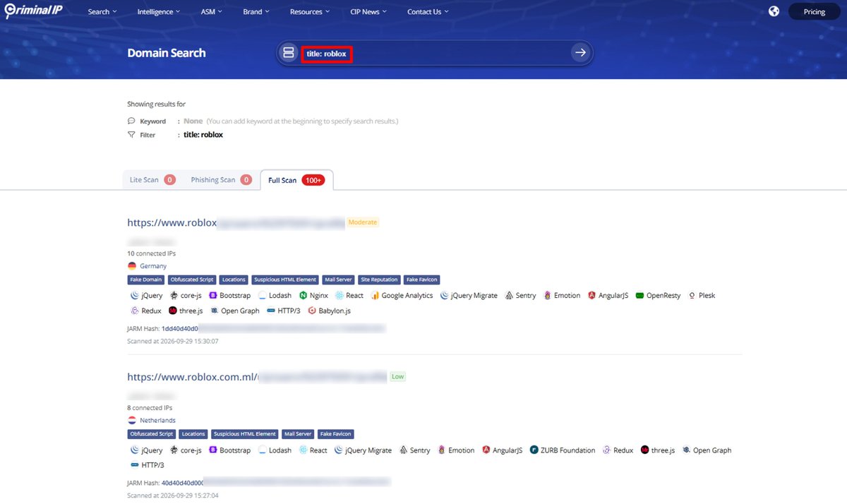The height and width of the screenshot is (504, 847).
Task: Click Obfuscated Script tag in second result
Action: click(151, 434)
